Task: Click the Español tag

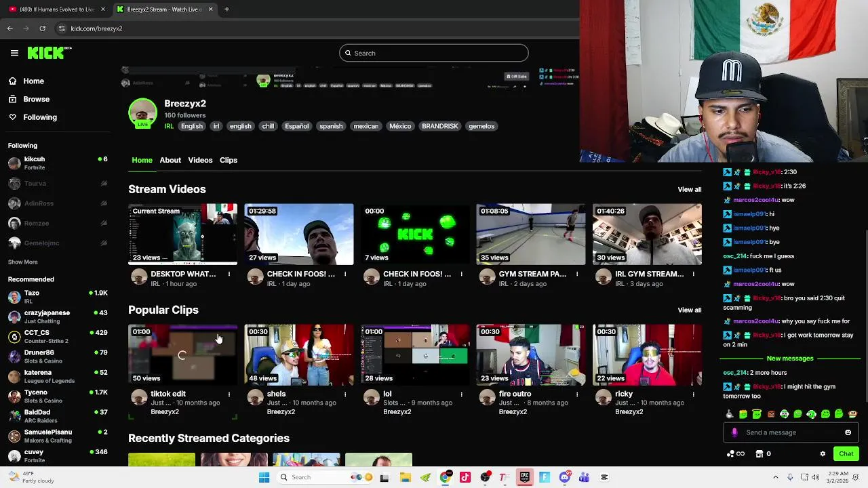Action: (x=296, y=126)
